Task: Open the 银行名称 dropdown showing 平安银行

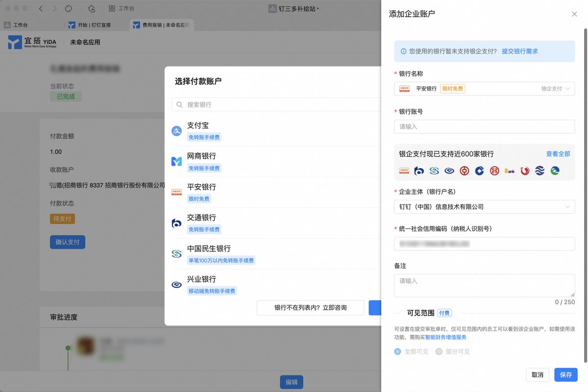Action: click(x=484, y=89)
